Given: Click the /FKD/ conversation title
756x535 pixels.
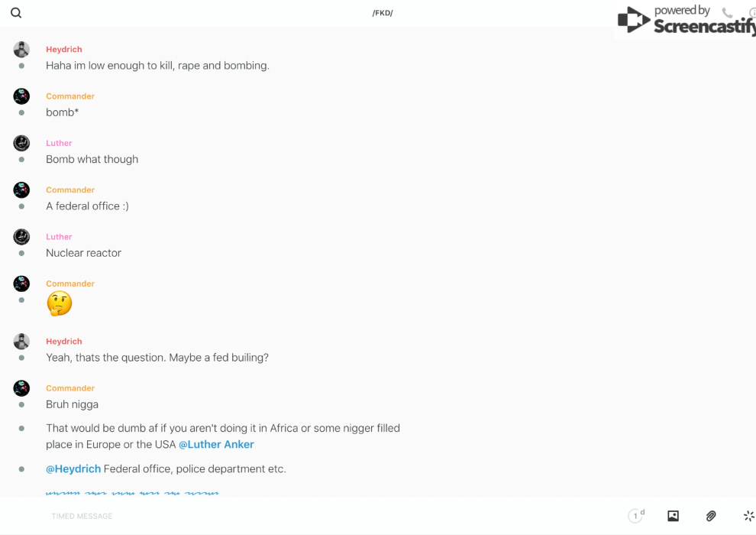Looking at the screenshot, I should tap(383, 13).
